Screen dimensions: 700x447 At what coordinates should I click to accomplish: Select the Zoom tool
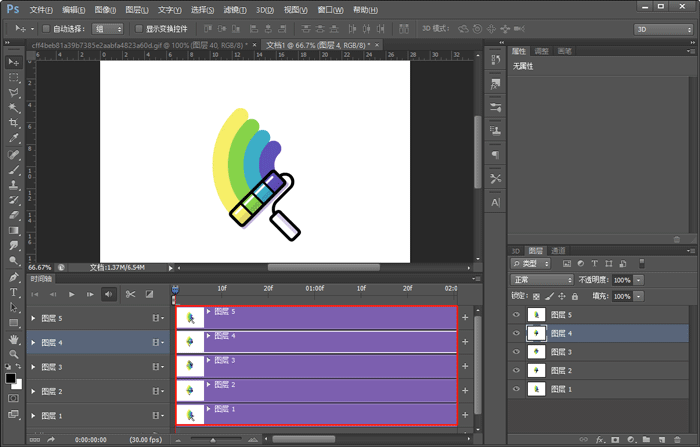point(13,355)
